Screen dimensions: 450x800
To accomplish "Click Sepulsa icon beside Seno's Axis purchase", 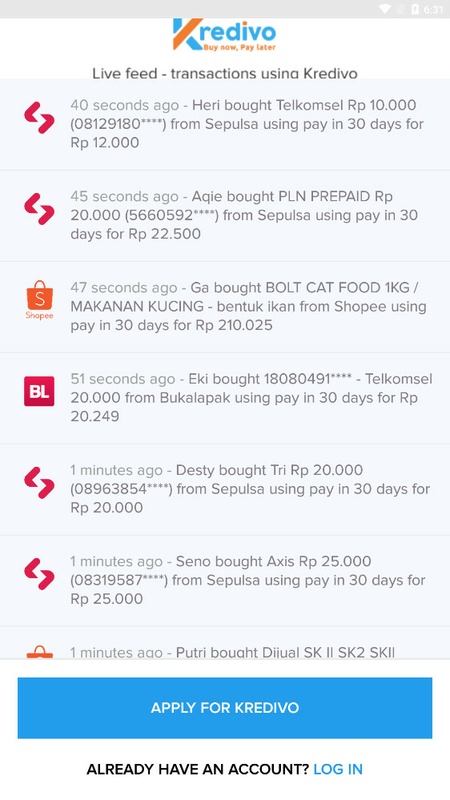I will tap(39, 574).
